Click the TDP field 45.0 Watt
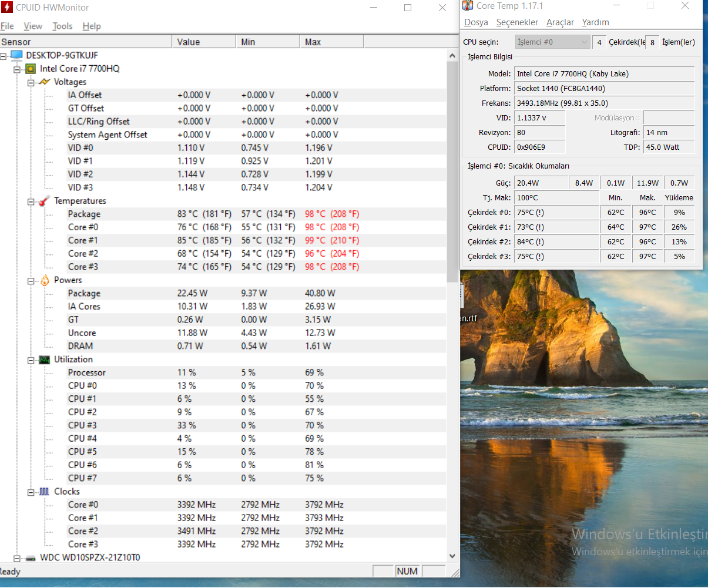The height and width of the screenshot is (588, 708). point(669,147)
